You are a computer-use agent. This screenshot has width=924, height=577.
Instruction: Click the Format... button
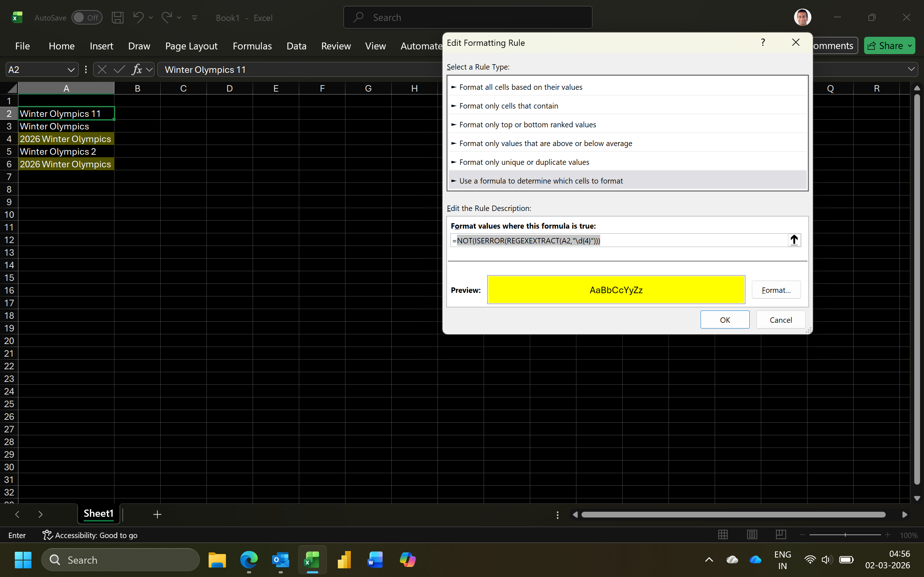pyautogui.click(x=775, y=290)
